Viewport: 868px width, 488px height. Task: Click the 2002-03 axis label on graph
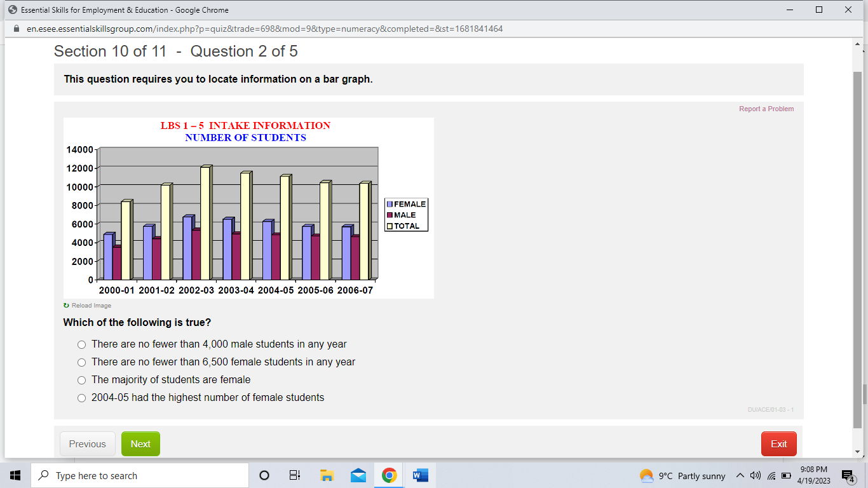[x=196, y=290]
